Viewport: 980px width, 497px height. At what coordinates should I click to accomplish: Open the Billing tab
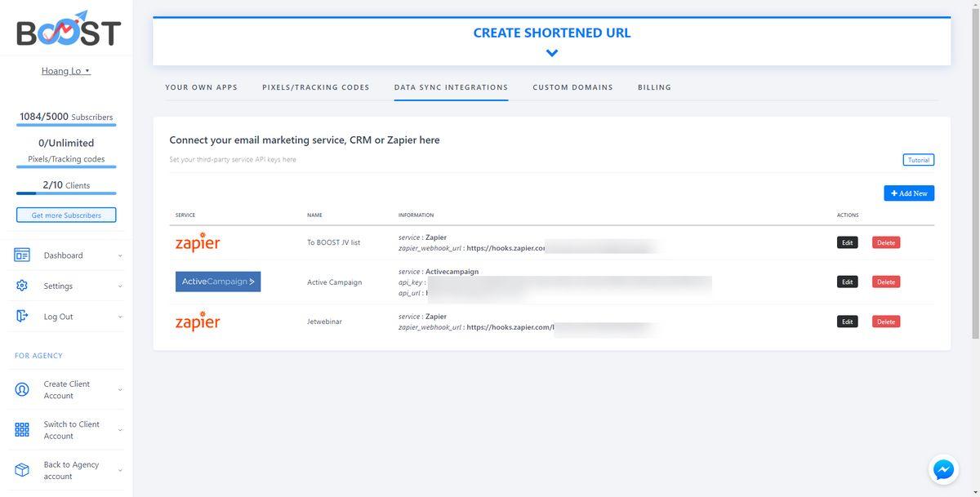click(x=654, y=87)
